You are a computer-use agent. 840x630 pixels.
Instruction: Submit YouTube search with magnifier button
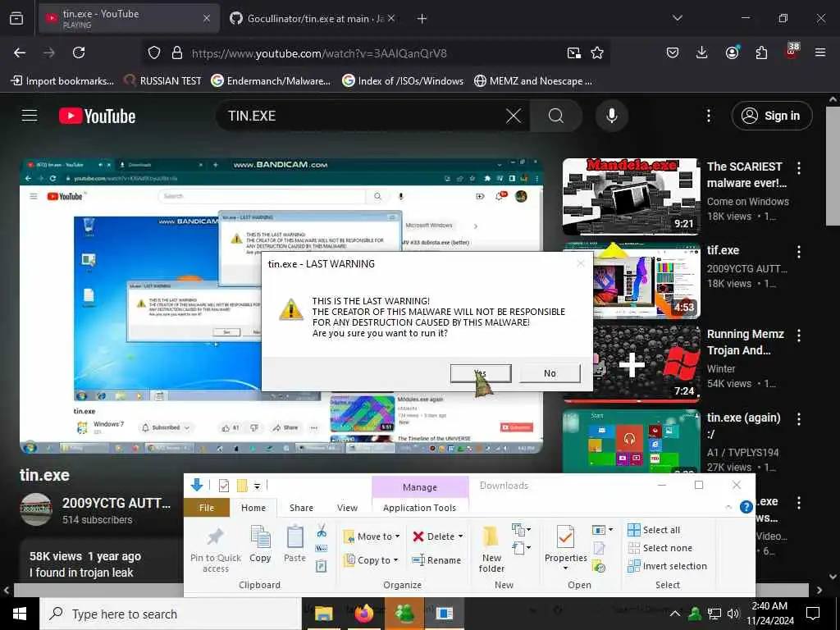pos(556,116)
